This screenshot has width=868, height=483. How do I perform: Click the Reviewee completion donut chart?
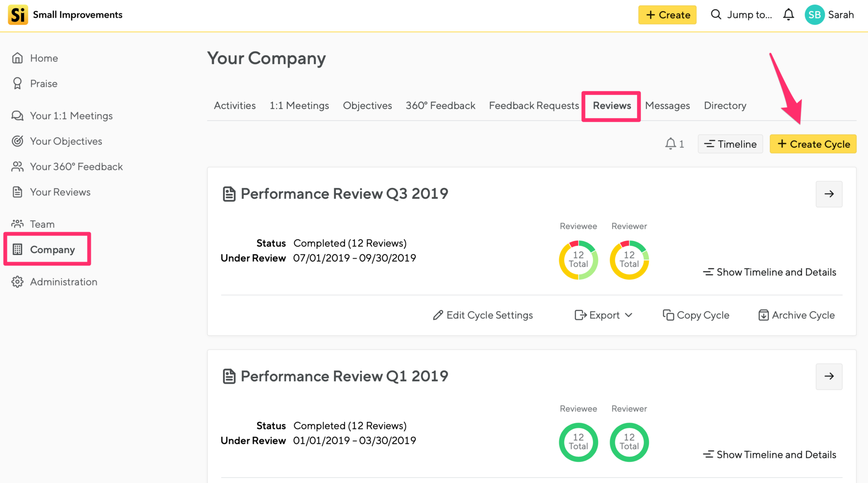click(578, 259)
